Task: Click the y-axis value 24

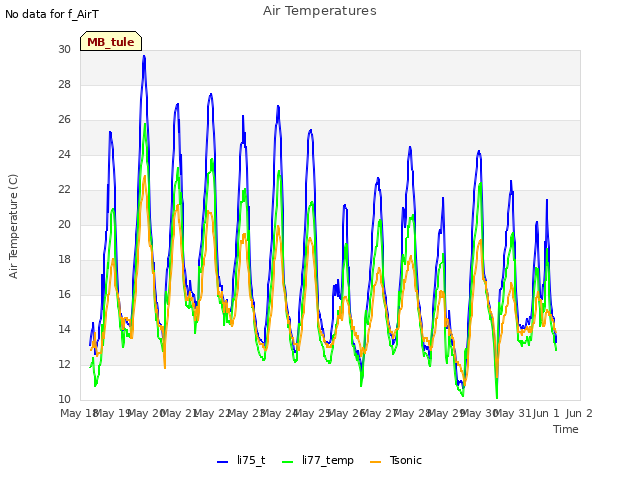Action: (64, 154)
